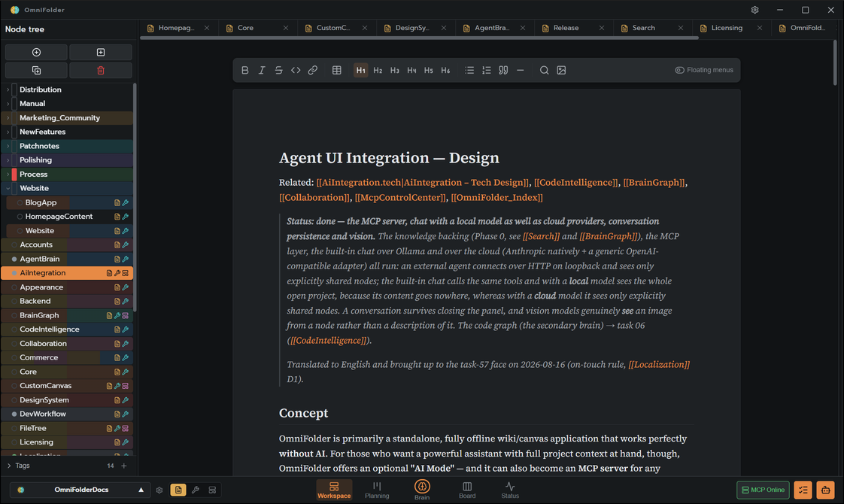Expand the Process folder
Screen dimensions: 844x504
(8, 174)
